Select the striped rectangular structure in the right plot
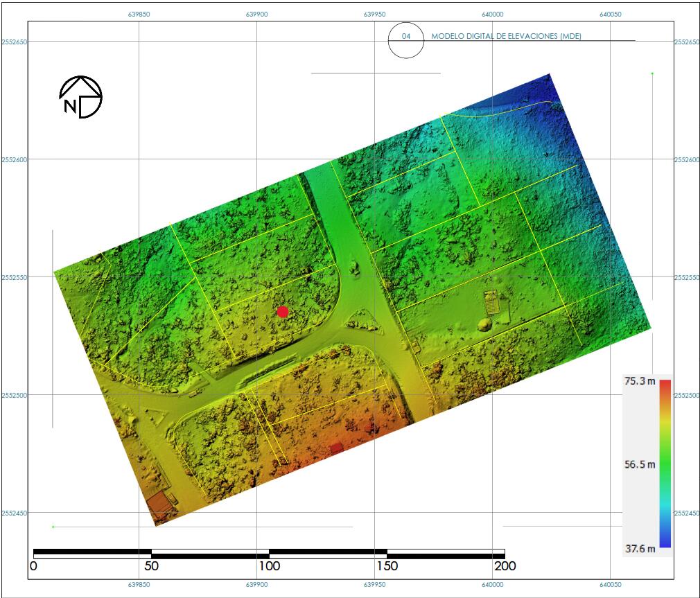This screenshot has width=700, height=598. tap(492, 303)
